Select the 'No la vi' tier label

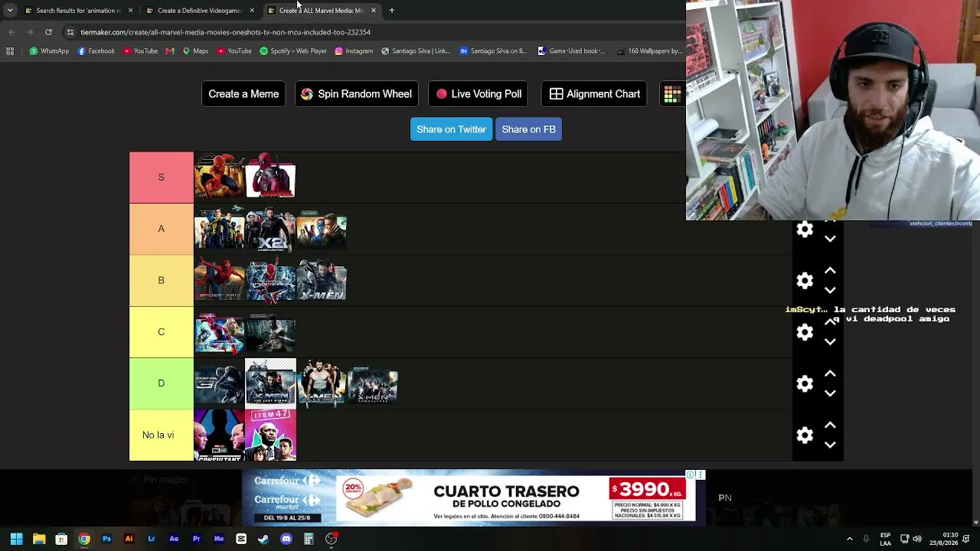[162, 435]
